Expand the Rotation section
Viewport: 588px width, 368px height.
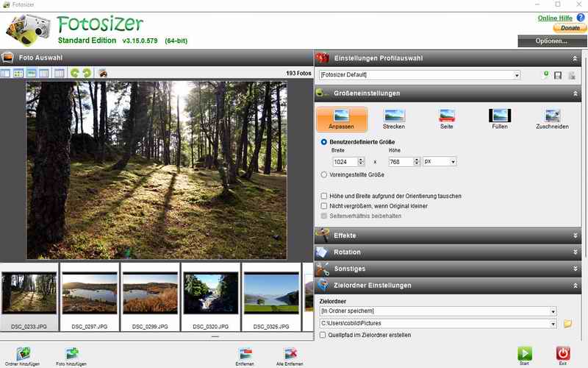tap(450, 252)
